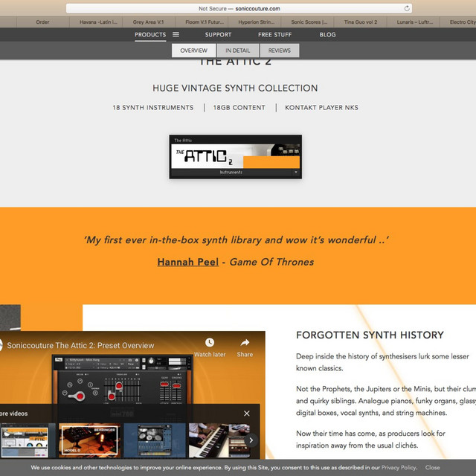Show next suggested videos with arrow
476x476 pixels.
tap(251, 440)
